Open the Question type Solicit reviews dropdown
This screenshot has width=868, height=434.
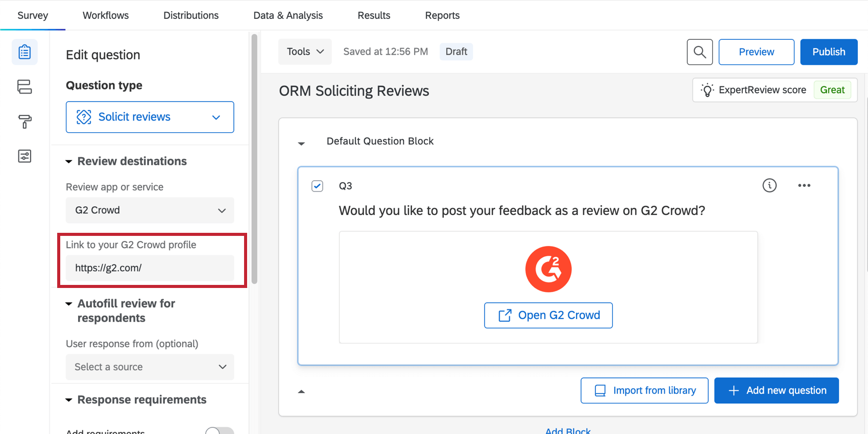coord(150,117)
